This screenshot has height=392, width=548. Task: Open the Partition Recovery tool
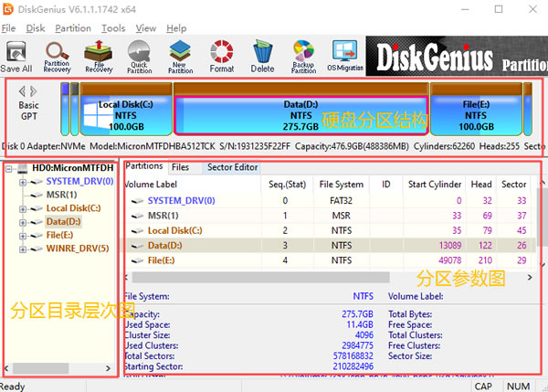58,55
